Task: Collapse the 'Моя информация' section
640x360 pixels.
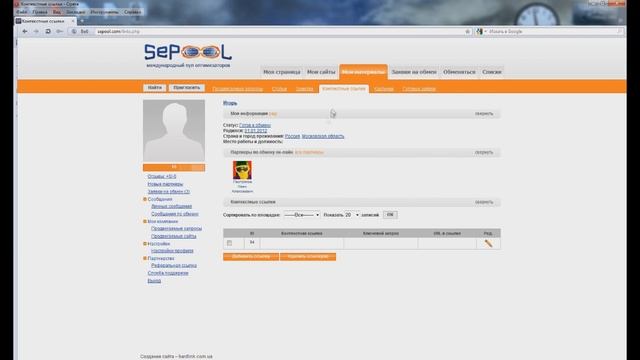Action: 484,113
